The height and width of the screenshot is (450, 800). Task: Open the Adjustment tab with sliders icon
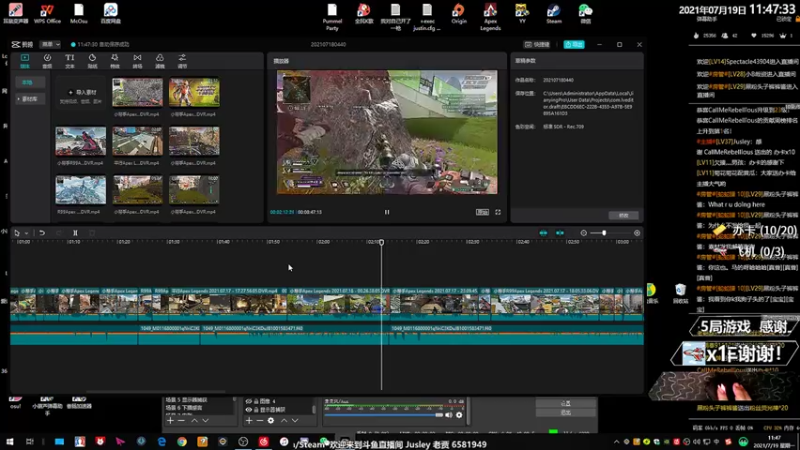click(182, 61)
